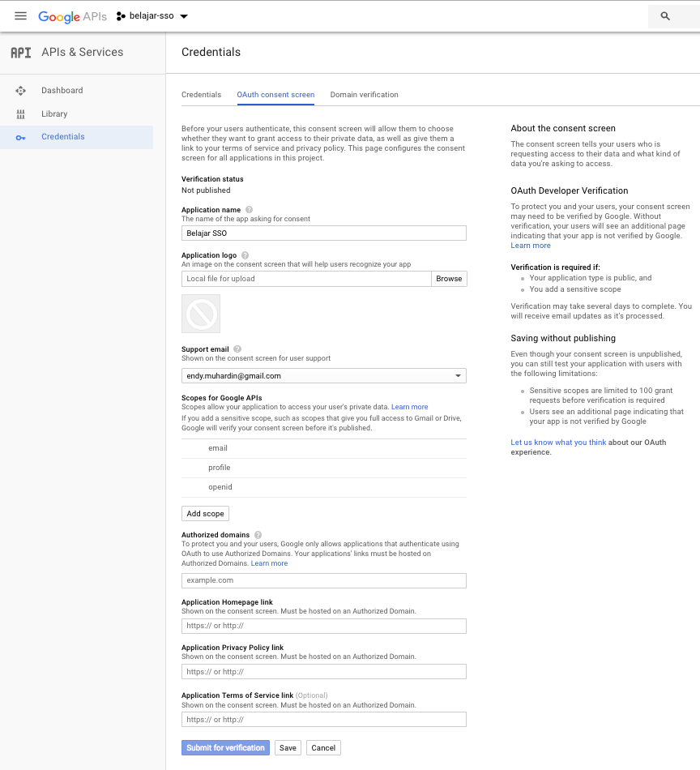Open Learn more link under Authorized domains
700x770 pixels.
[269, 563]
